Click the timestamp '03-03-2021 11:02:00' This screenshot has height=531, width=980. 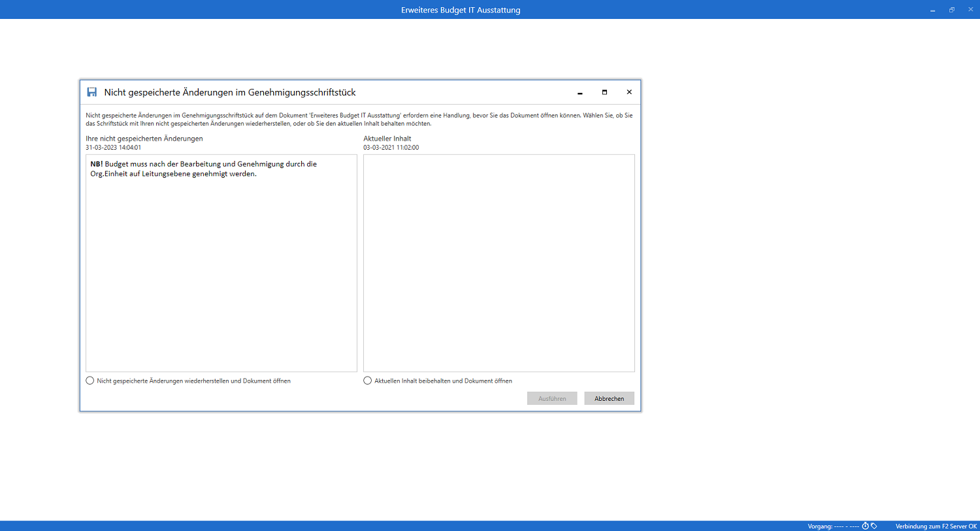tap(391, 147)
